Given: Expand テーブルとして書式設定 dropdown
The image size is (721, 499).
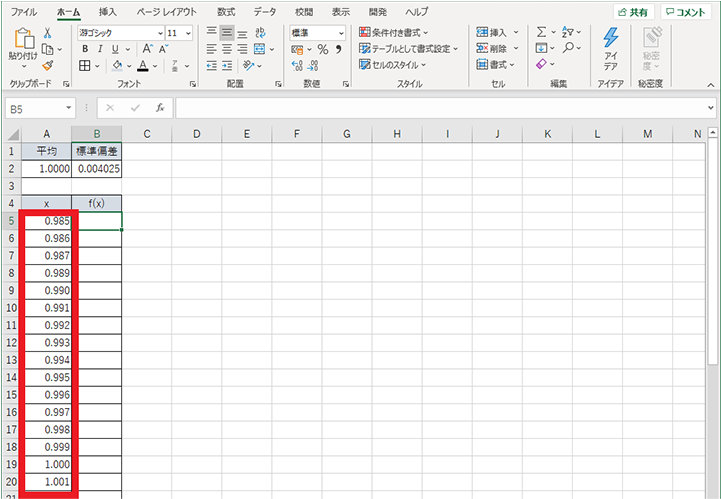Looking at the screenshot, I should [x=456, y=49].
